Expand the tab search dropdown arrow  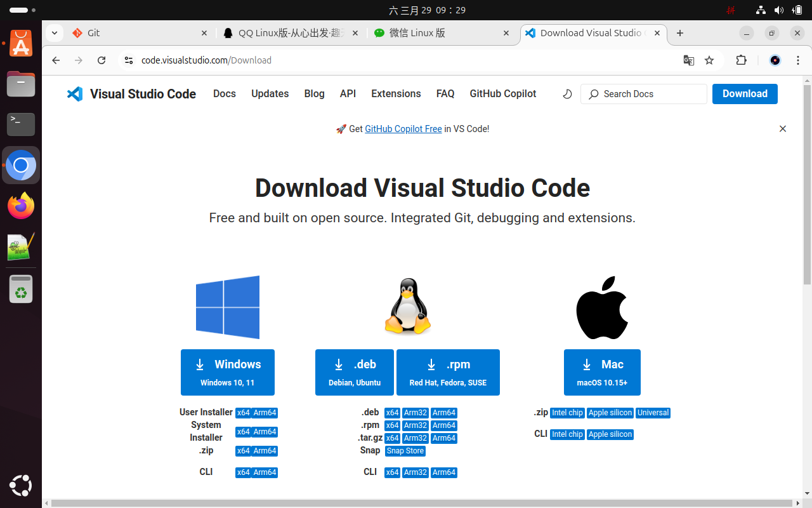point(55,33)
